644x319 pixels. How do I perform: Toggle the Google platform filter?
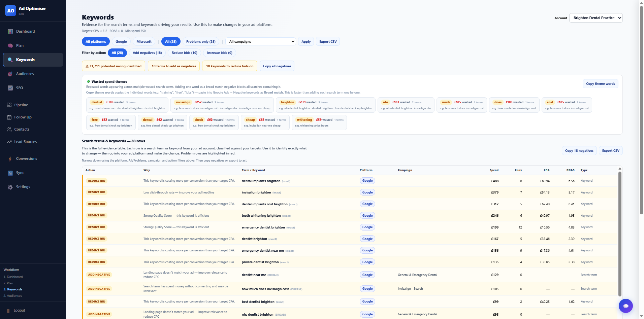pyautogui.click(x=121, y=41)
